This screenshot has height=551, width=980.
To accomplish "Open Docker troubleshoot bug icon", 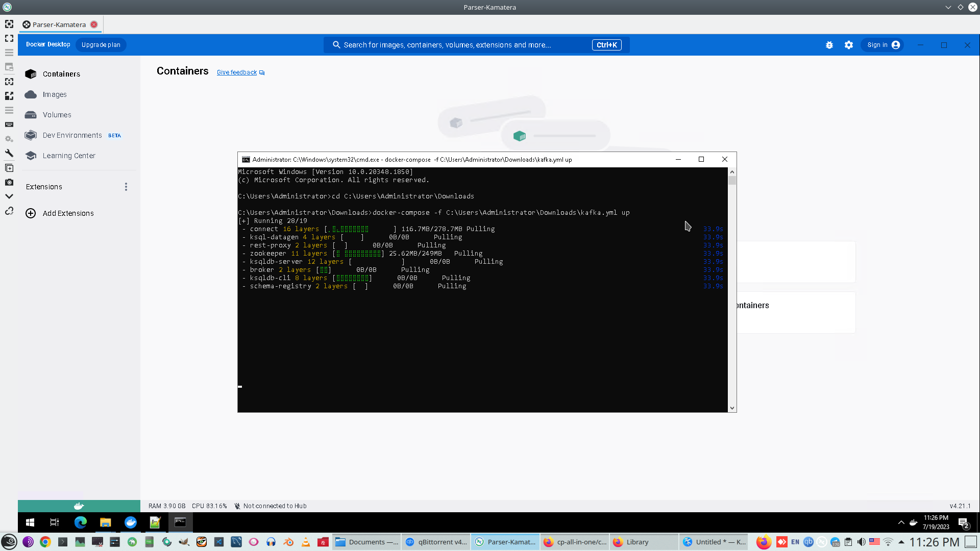I will tap(829, 45).
